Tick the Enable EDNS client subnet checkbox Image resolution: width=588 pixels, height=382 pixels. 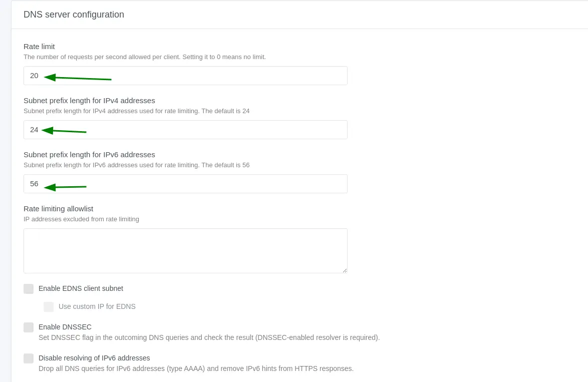click(29, 289)
